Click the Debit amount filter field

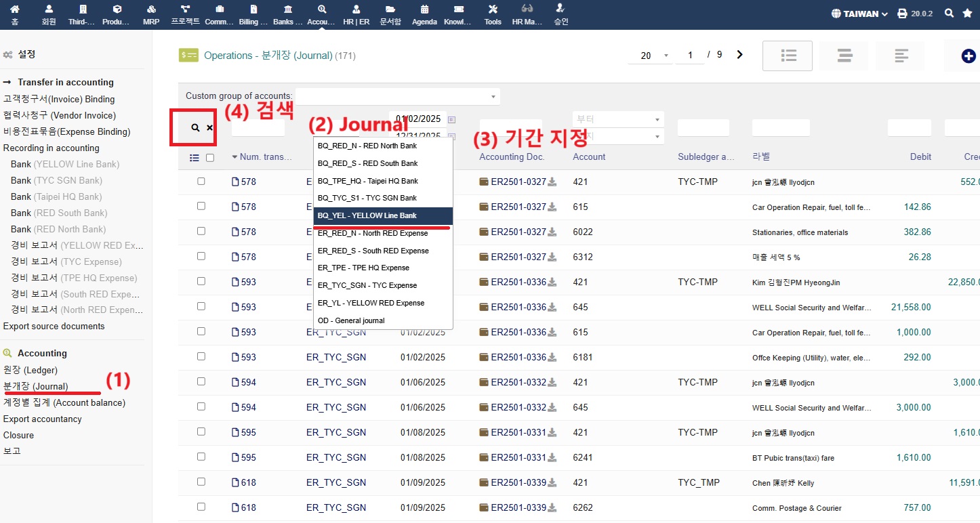[x=909, y=128]
